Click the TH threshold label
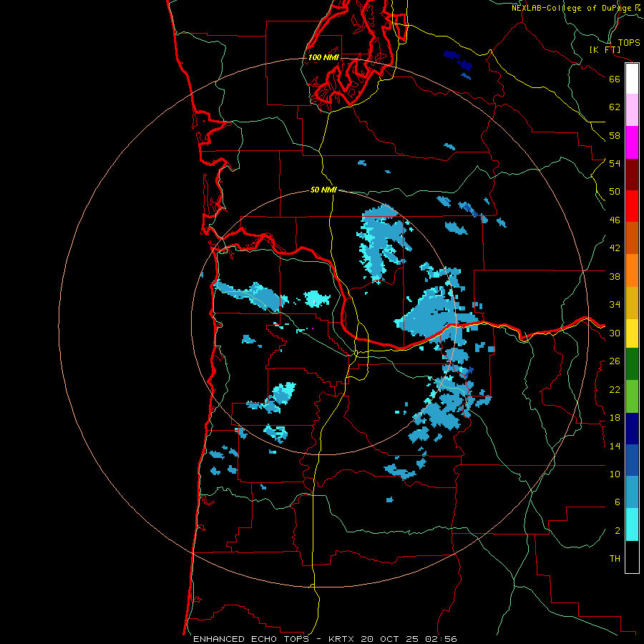Viewport: 644px width, 644px height. (x=615, y=559)
